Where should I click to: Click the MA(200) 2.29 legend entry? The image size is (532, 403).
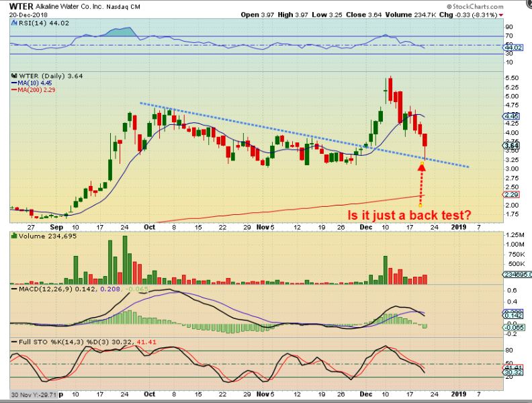pos(34,90)
